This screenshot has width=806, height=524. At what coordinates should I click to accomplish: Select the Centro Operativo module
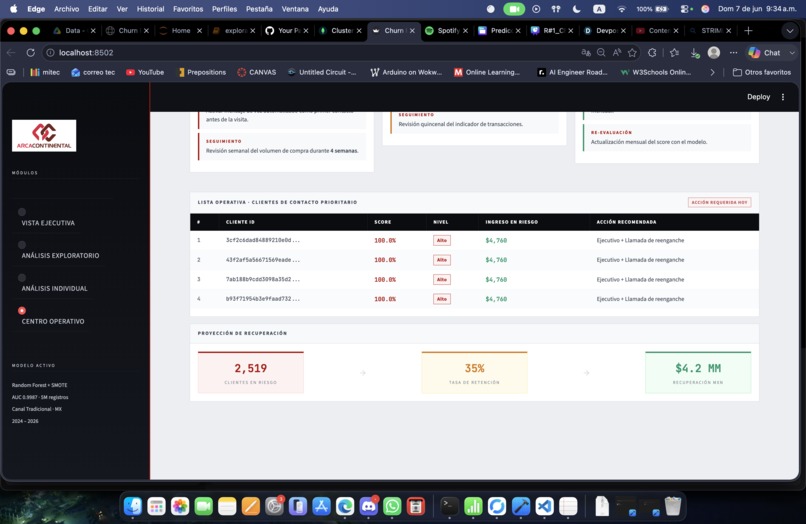pos(53,321)
